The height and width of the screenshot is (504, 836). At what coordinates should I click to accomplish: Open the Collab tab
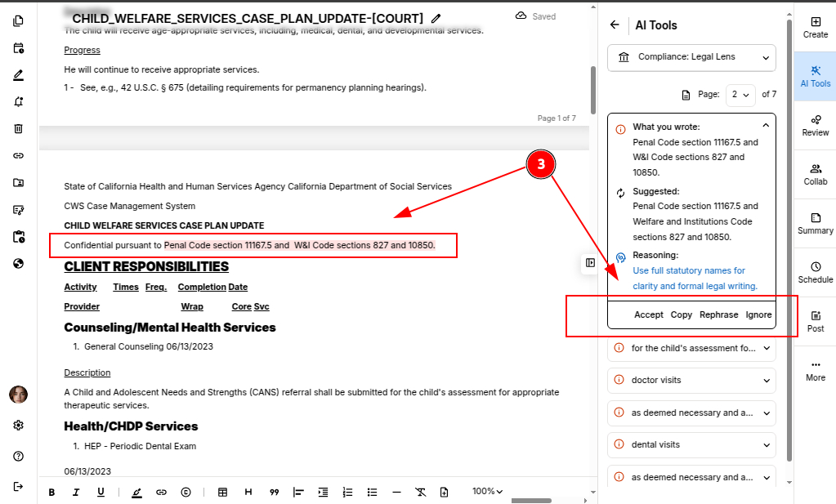click(815, 172)
